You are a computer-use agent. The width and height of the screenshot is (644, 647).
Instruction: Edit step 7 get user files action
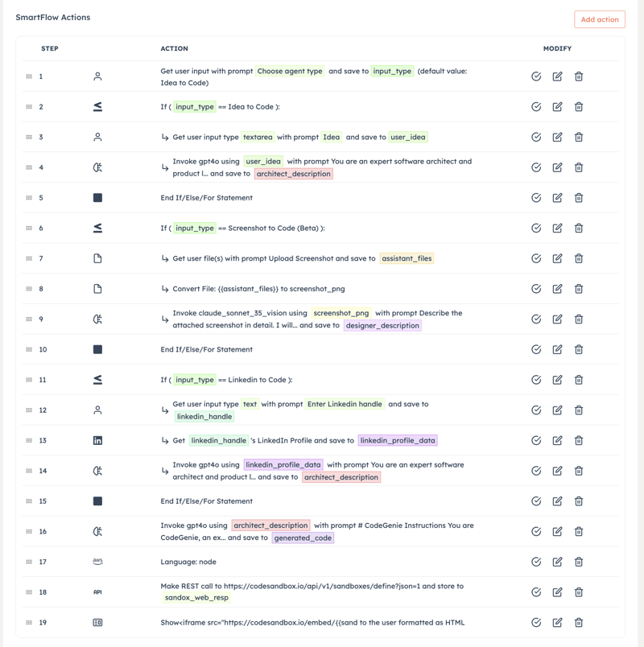(x=557, y=258)
